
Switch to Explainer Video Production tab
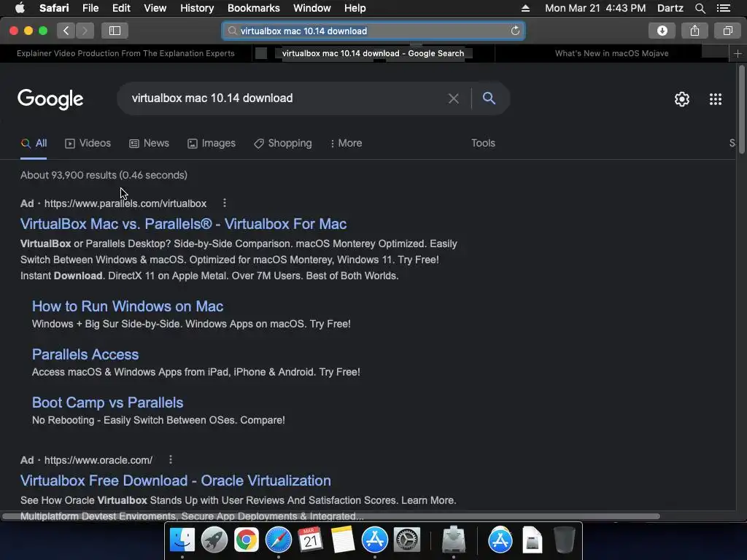click(125, 53)
